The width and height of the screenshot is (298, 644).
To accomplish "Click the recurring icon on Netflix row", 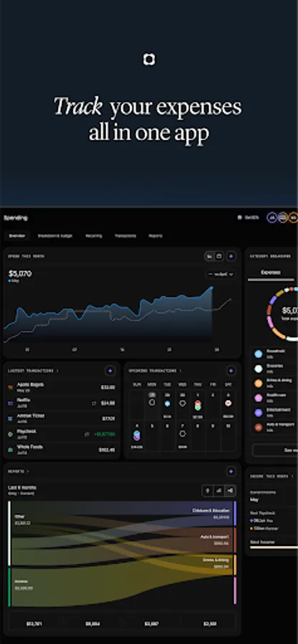I will (x=94, y=404).
